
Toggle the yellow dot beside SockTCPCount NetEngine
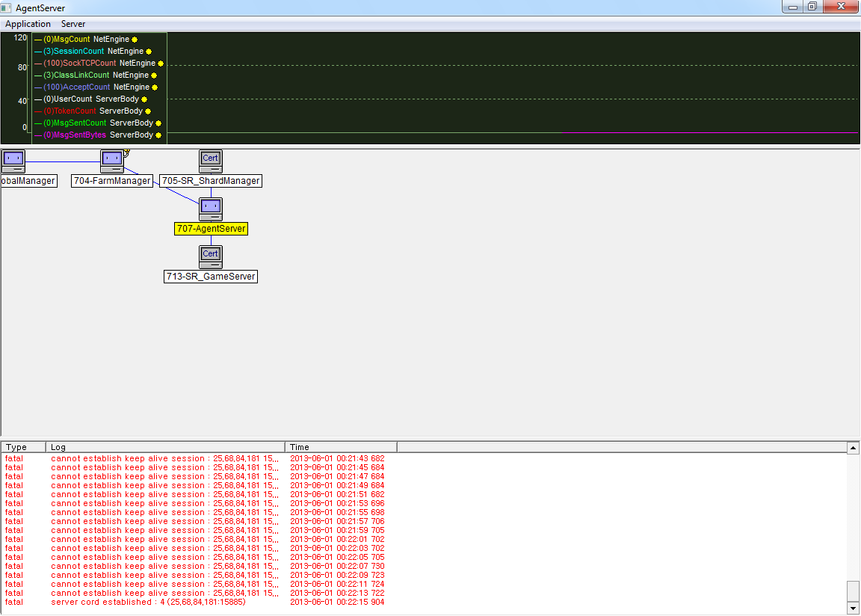coord(161,64)
